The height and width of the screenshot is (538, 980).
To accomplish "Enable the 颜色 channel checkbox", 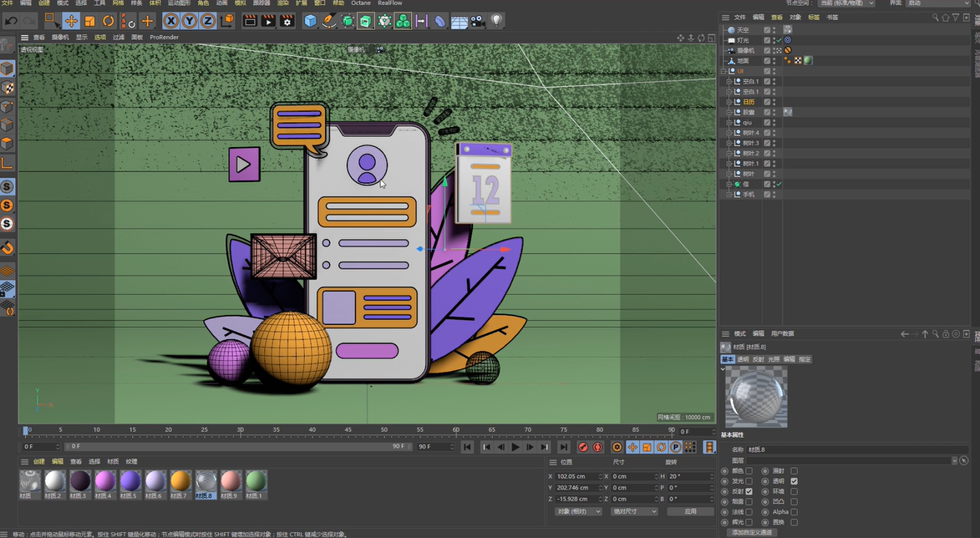I will 749,471.
